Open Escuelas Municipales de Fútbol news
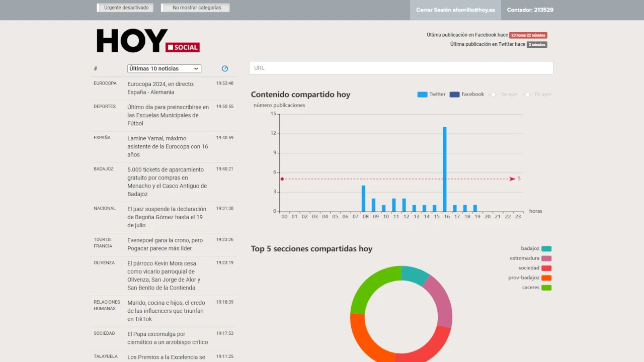Screen dimensions: 644x362 coord(168,115)
